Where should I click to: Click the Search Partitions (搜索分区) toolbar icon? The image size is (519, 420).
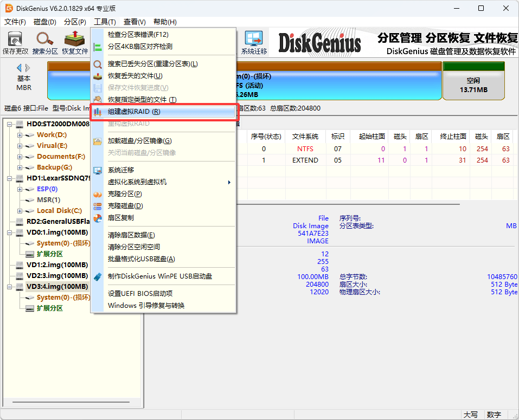tap(45, 43)
